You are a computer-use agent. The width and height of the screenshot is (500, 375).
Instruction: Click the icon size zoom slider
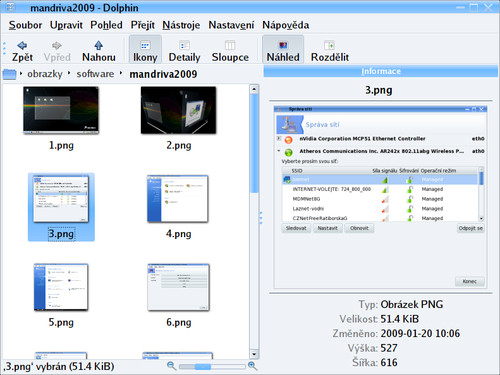(x=212, y=367)
